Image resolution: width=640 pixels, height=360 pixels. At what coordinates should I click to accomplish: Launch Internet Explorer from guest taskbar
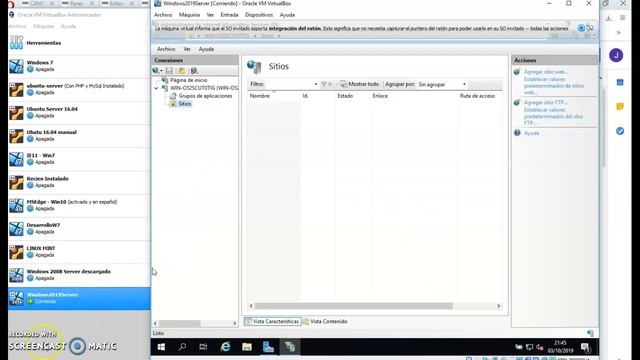coord(225,347)
